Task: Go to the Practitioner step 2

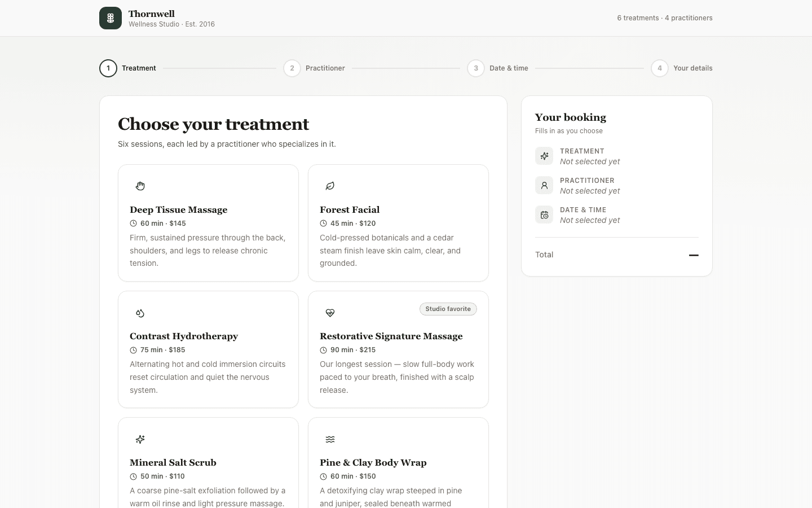Action: tap(314, 68)
